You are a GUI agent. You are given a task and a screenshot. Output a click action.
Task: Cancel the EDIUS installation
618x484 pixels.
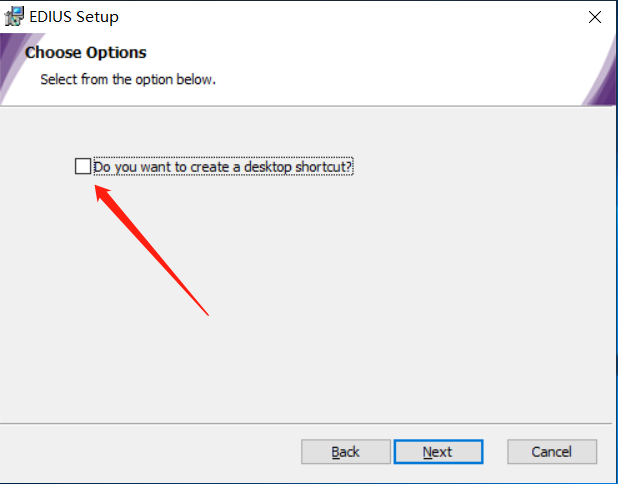point(551,452)
